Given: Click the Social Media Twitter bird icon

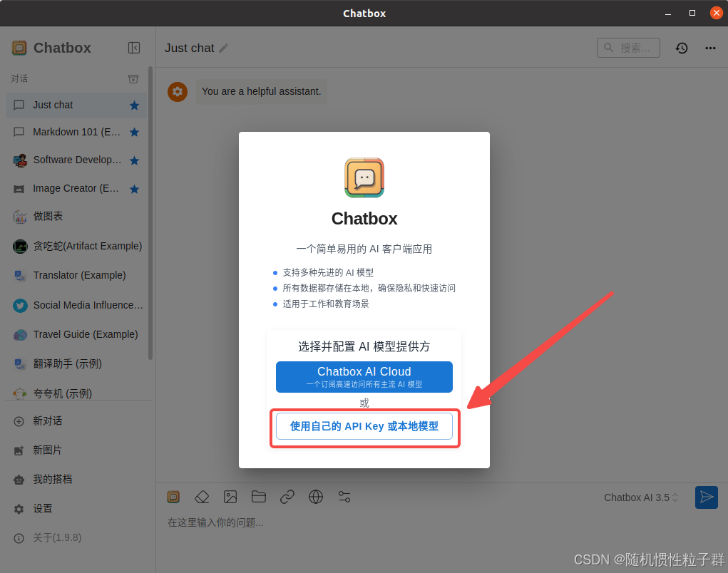Looking at the screenshot, I should pyautogui.click(x=20, y=305).
